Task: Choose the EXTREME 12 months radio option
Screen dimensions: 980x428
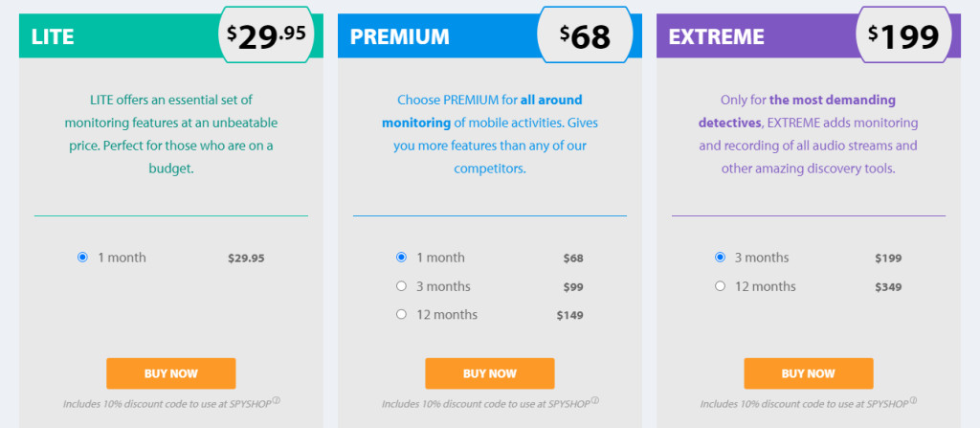Action: tap(720, 286)
